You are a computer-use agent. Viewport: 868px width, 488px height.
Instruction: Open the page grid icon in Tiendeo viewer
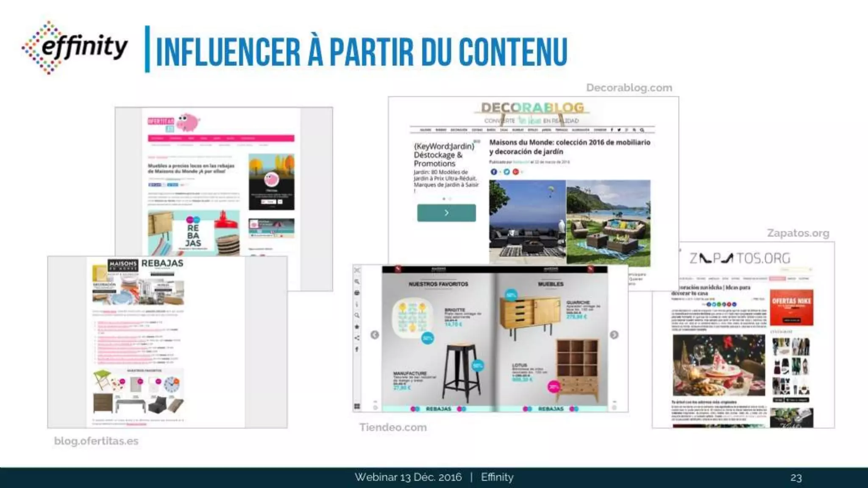pyautogui.click(x=357, y=406)
